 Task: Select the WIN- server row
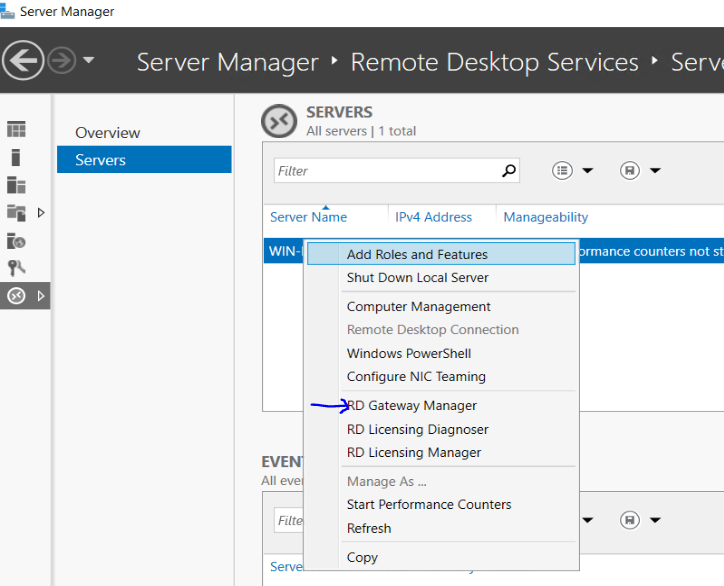click(284, 251)
